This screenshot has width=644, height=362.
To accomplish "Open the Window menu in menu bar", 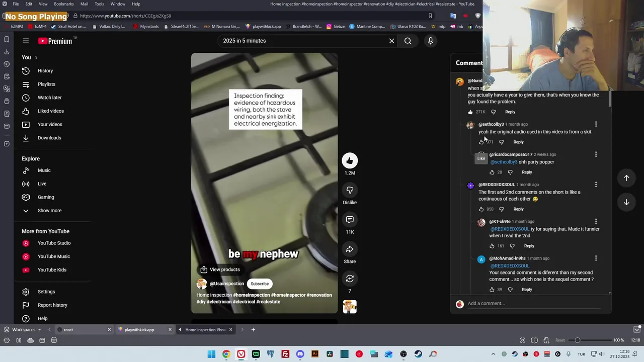I will coord(118,4).
